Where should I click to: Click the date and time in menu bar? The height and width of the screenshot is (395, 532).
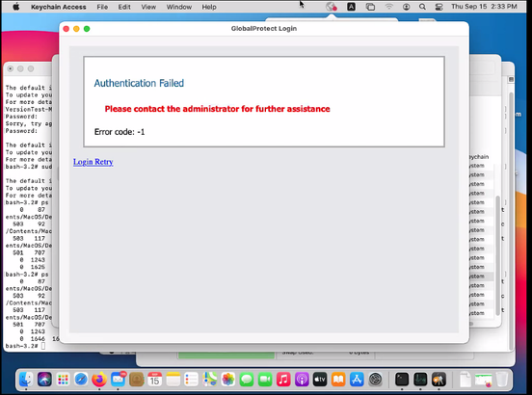tap(484, 7)
